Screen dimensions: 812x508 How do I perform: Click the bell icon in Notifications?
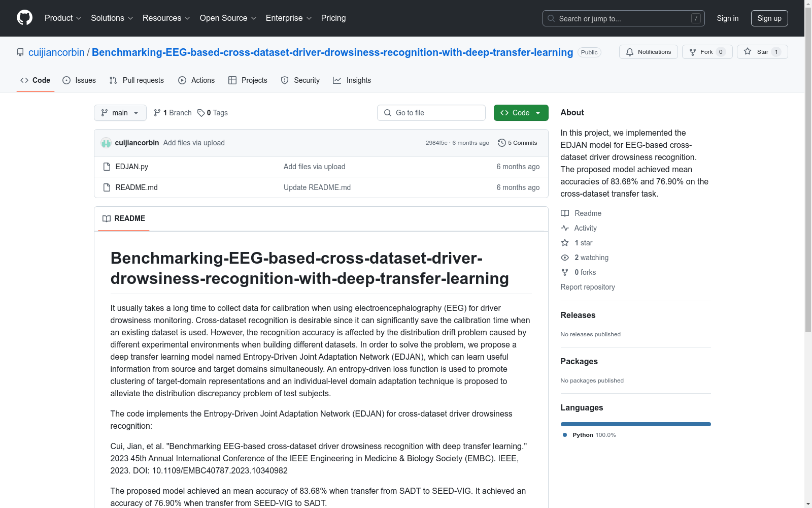pos(630,52)
